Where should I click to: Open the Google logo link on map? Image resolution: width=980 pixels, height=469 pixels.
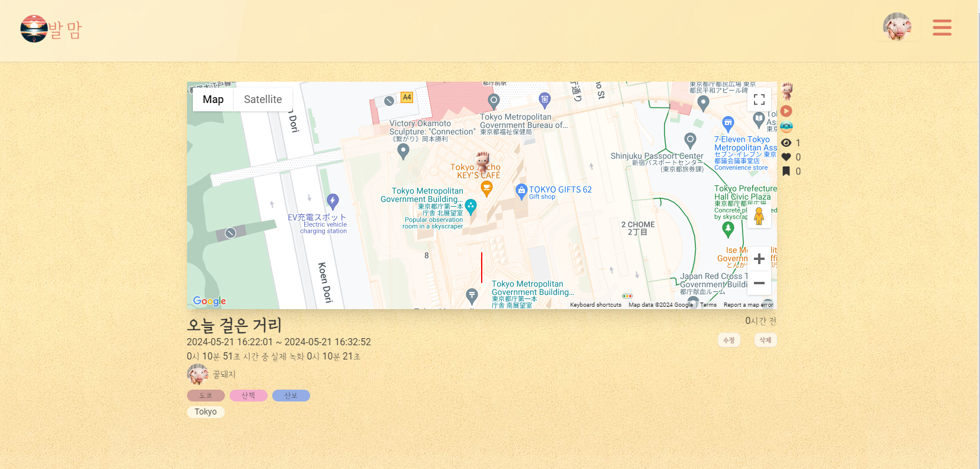click(x=209, y=301)
